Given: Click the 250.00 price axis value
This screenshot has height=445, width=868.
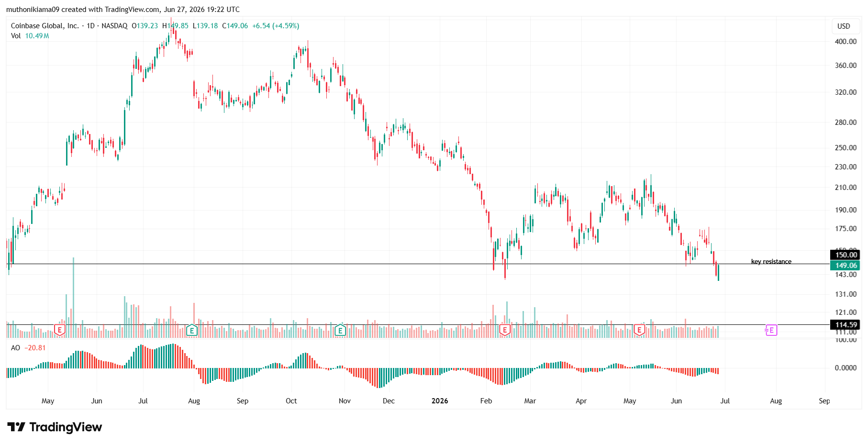Looking at the screenshot, I should 846,148.
